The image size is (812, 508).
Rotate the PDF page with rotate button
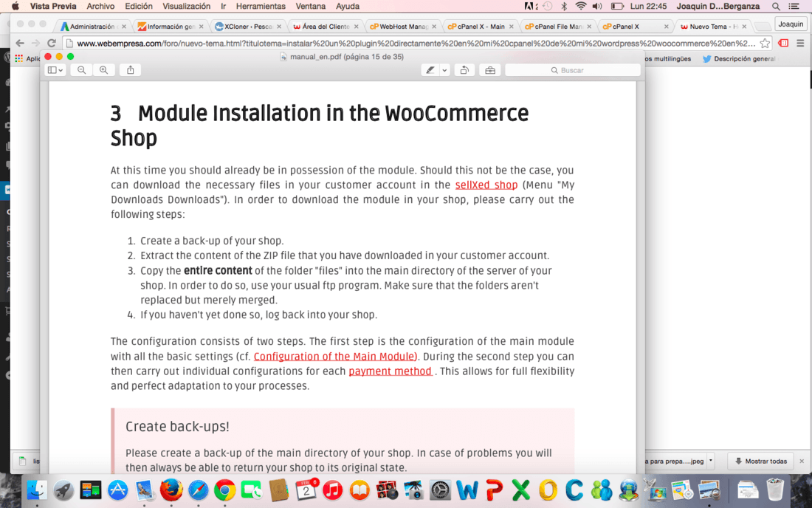[x=464, y=70]
